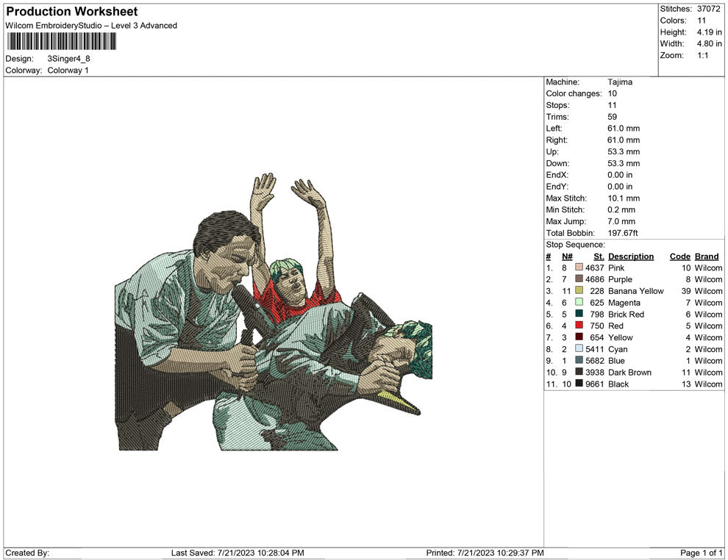
Task: Click the Red thread swatch
Action: pyautogui.click(x=579, y=326)
